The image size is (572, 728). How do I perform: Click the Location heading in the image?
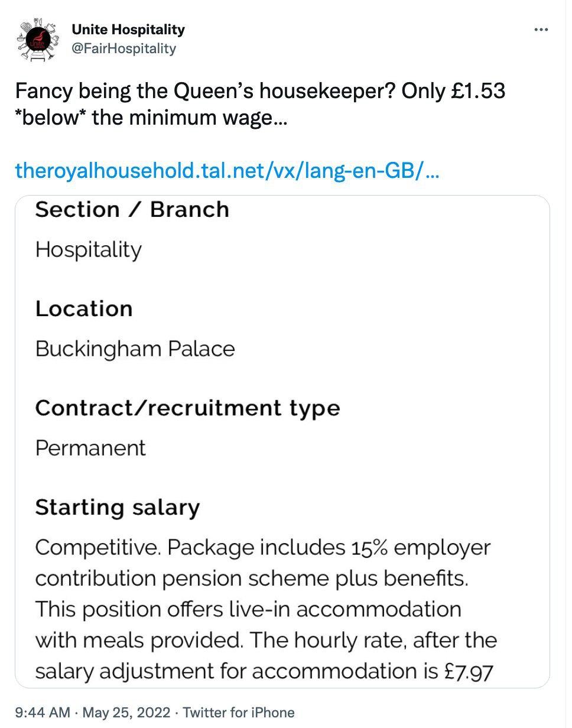(84, 309)
